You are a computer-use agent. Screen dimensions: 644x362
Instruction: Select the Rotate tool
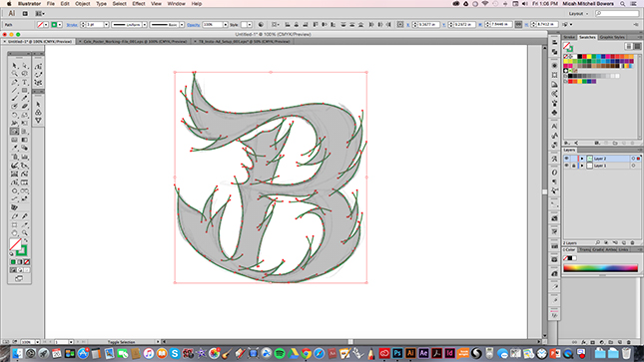point(15,115)
